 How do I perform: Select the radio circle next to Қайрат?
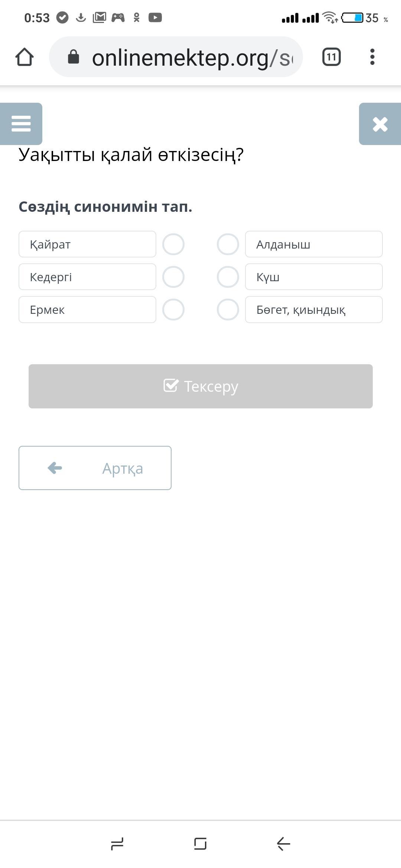click(173, 244)
